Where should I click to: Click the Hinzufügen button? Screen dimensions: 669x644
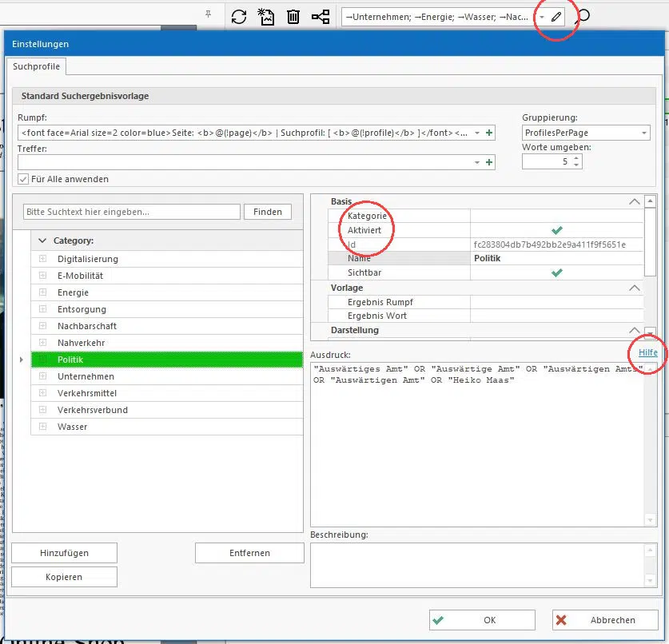pyautogui.click(x=64, y=553)
